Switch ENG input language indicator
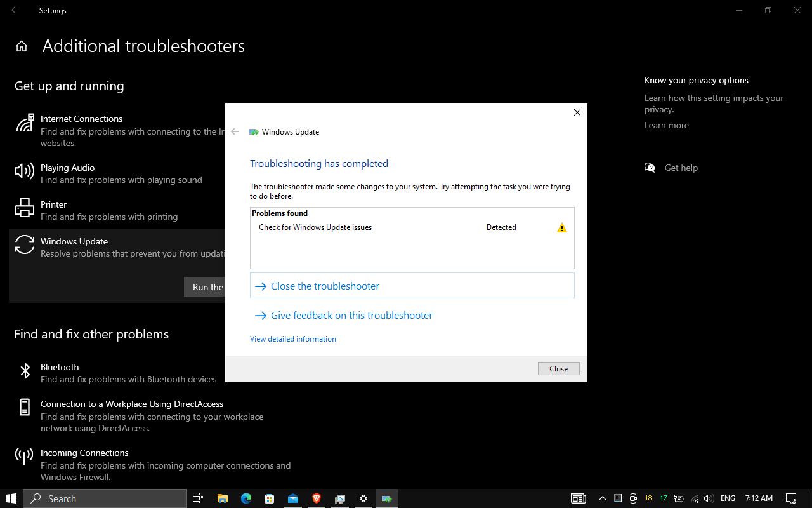812x508 pixels. click(x=728, y=498)
